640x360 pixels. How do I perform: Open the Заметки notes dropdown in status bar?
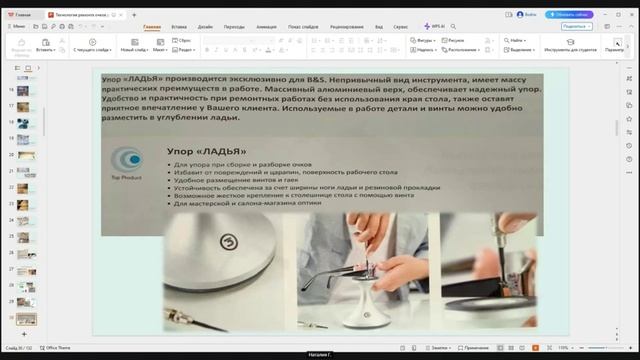[x=438, y=348]
